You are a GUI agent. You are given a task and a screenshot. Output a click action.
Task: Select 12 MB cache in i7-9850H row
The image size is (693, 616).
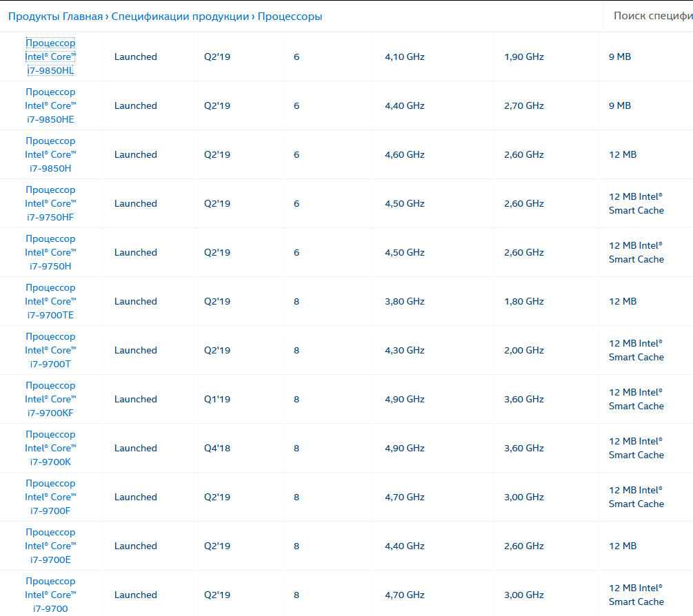623,154
